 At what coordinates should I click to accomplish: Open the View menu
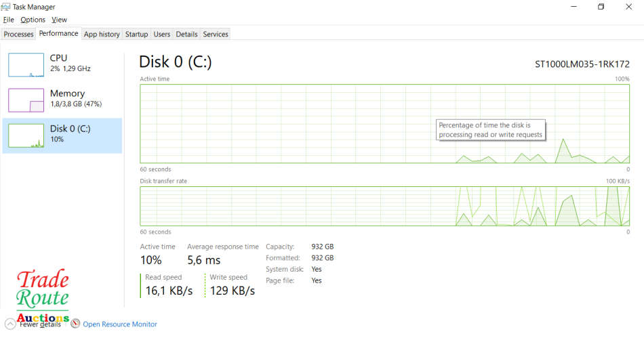pos(59,20)
